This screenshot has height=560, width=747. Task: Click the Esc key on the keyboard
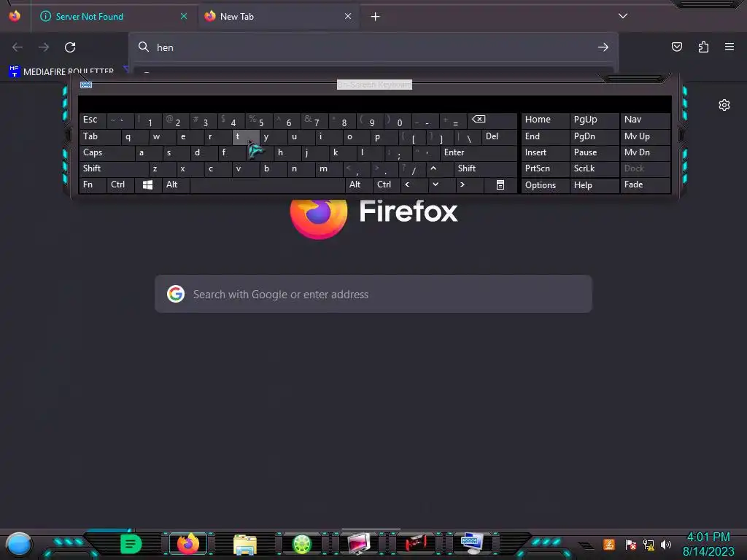coord(93,120)
